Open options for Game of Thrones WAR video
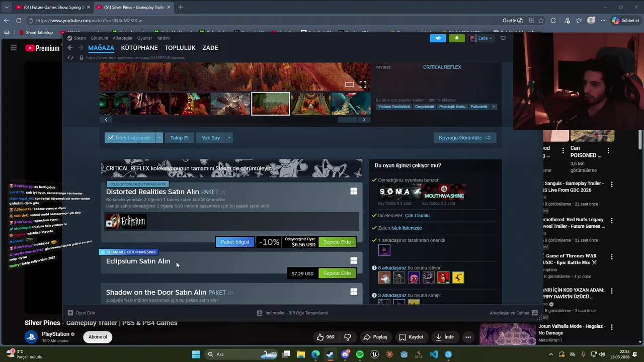 tap(611, 256)
